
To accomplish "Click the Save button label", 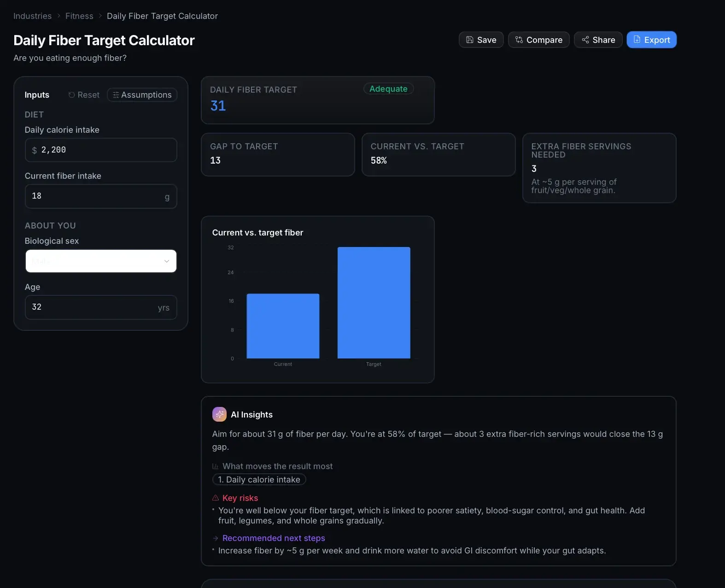I will (x=486, y=40).
